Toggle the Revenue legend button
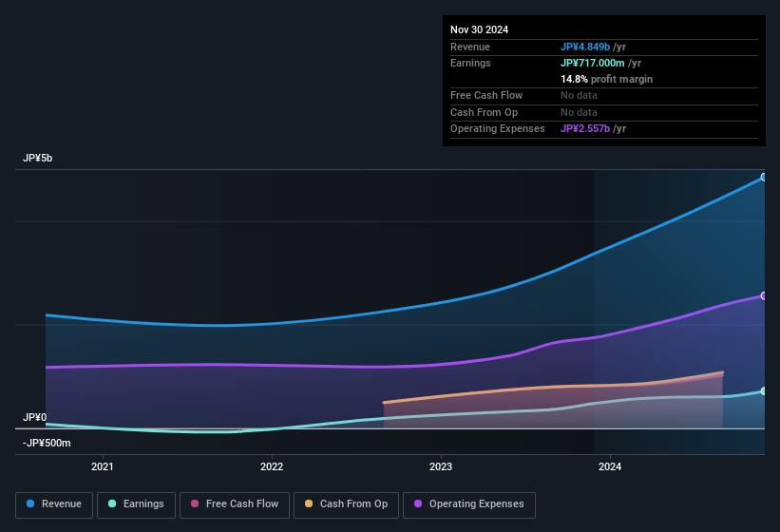The image size is (780, 532). (x=54, y=504)
